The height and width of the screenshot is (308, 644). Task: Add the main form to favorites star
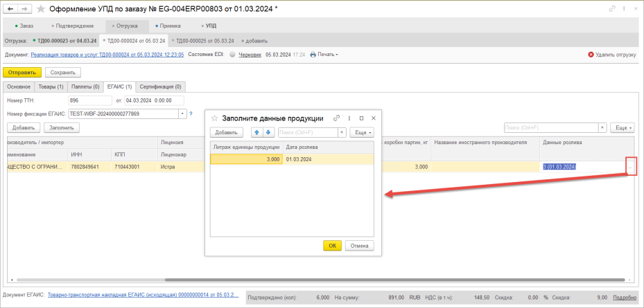point(41,9)
